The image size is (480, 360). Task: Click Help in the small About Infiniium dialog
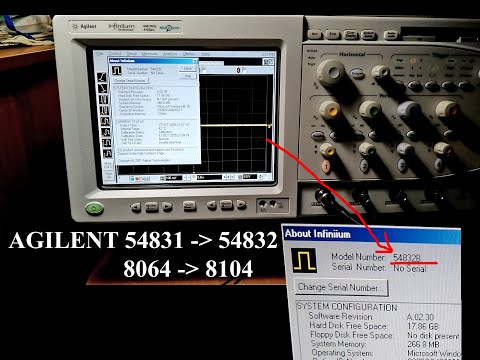pyautogui.click(x=188, y=76)
